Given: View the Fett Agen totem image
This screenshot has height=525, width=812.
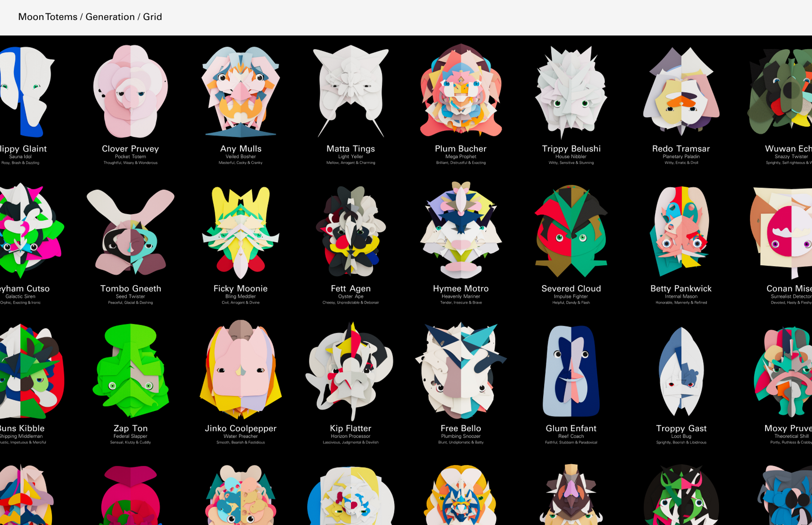Looking at the screenshot, I should coord(351,231).
